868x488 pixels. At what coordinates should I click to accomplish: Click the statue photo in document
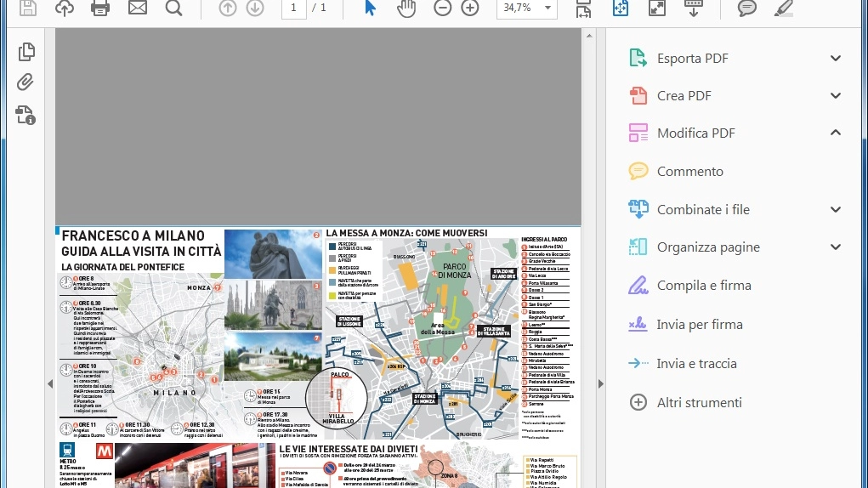[x=273, y=254]
